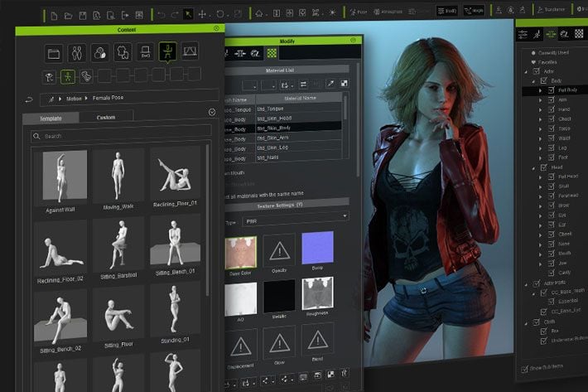Screen dimensions: 588x392
Task: Toggle the Full Body checkbox
Action: [549, 89]
